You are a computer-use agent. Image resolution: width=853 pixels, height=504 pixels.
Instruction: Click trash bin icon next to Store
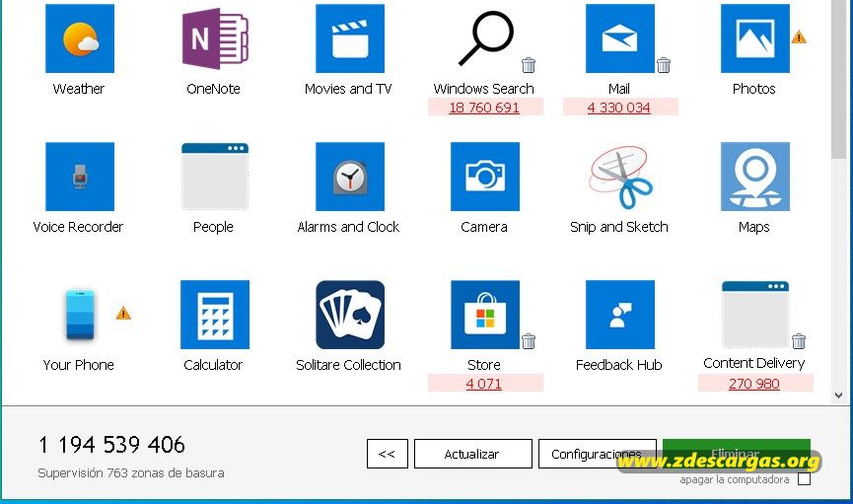pyautogui.click(x=529, y=341)
